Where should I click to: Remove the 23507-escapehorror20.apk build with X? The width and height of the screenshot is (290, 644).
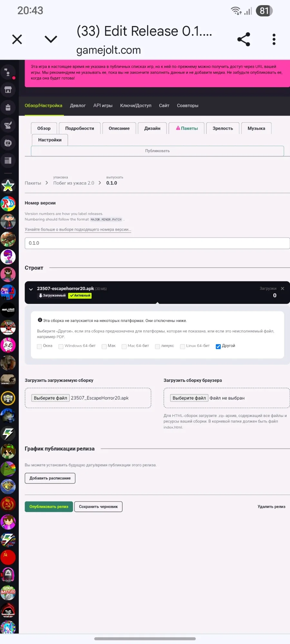[283, 289]
